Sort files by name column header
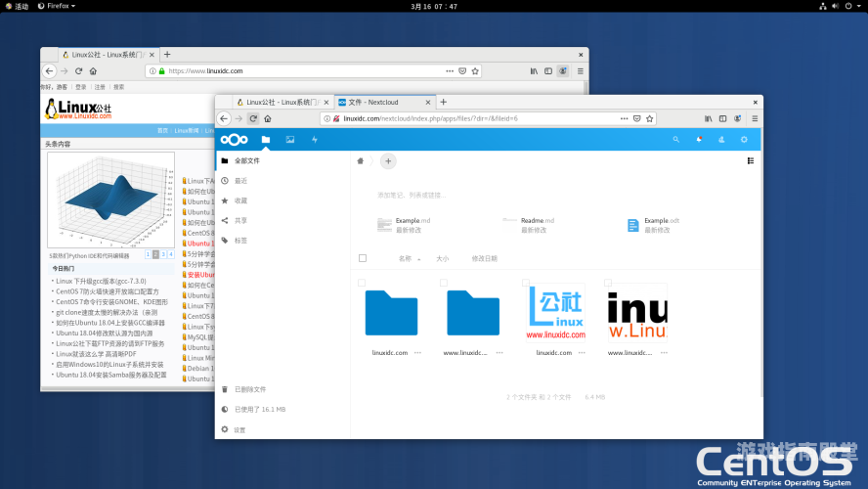This screenshot has width=868, height=489. 406,258
